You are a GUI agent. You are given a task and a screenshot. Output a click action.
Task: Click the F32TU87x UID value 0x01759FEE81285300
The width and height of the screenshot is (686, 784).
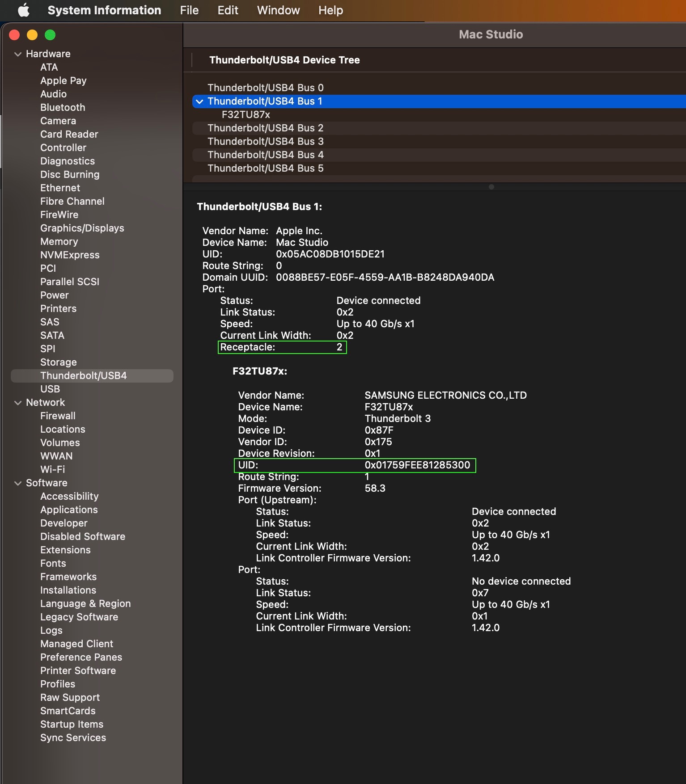pos(417,465)
